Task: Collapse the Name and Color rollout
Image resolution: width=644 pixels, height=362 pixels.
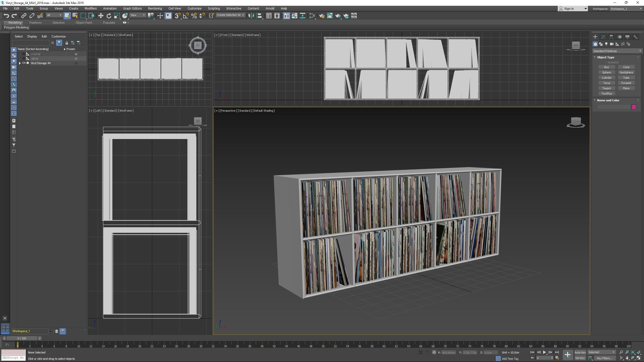Action: click(x=595, y=100)
